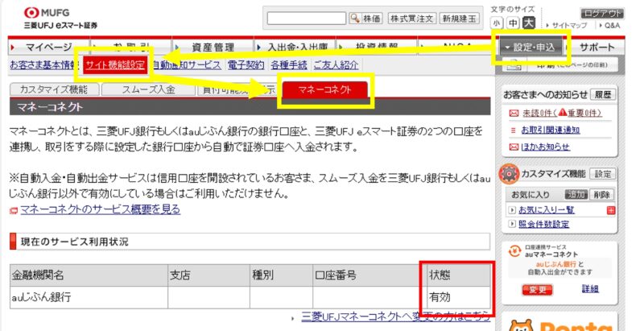Viewport: 644px width, 331px height.
Task: Open お取引関連通知 link
Action: [x=551, y=130]
